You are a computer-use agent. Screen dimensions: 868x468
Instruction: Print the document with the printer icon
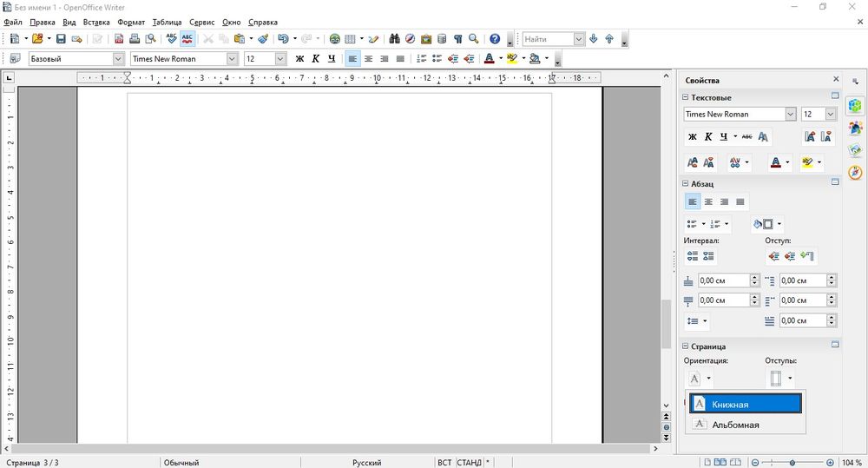135,39
